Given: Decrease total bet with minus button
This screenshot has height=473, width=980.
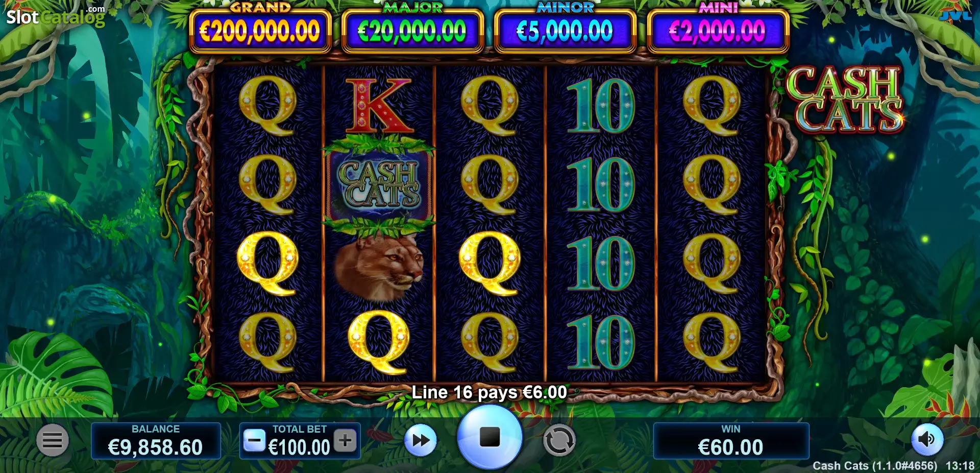Looking at the screenshot, I should [x=254, y=440].
